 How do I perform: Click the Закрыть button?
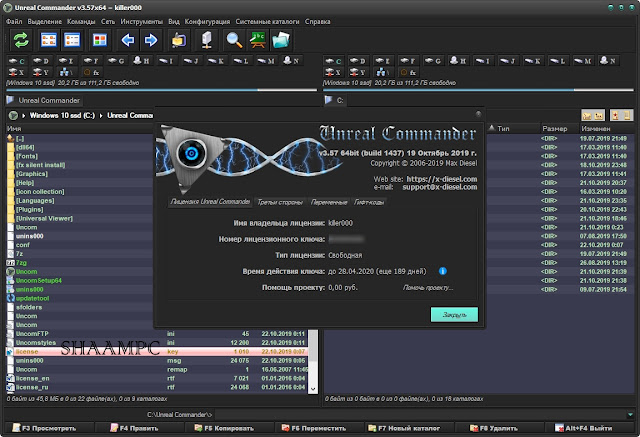pyautogui.click(x=454, y=315)
